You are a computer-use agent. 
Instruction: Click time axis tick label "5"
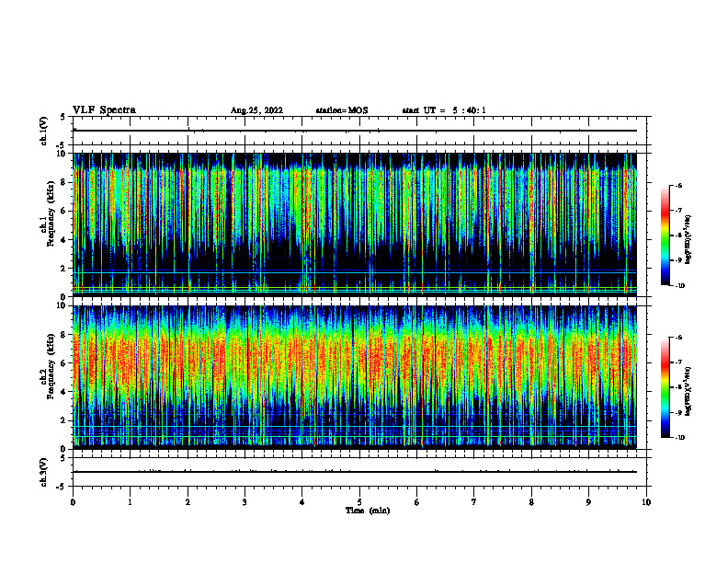coord(359,502)
